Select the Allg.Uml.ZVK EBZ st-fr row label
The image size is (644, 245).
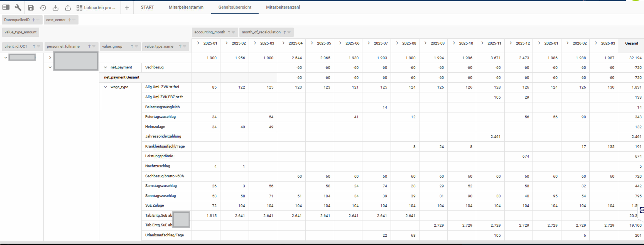tap(164, 97)
